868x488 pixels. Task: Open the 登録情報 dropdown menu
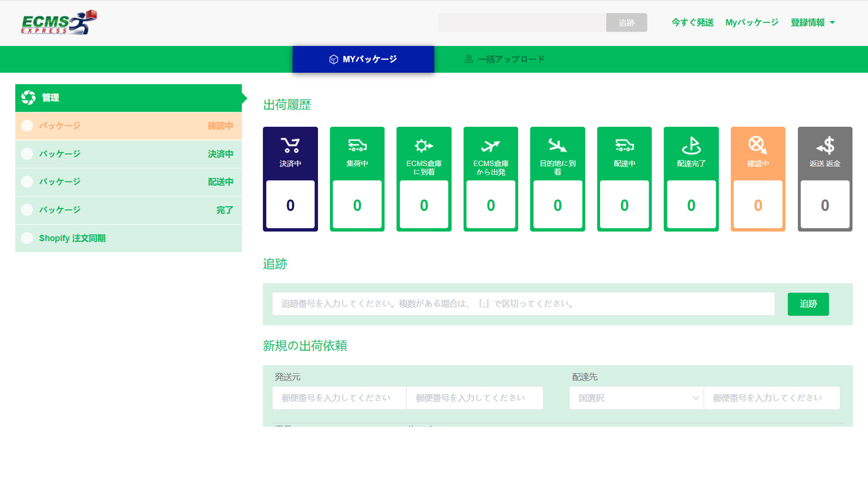[x=813, y=23]
